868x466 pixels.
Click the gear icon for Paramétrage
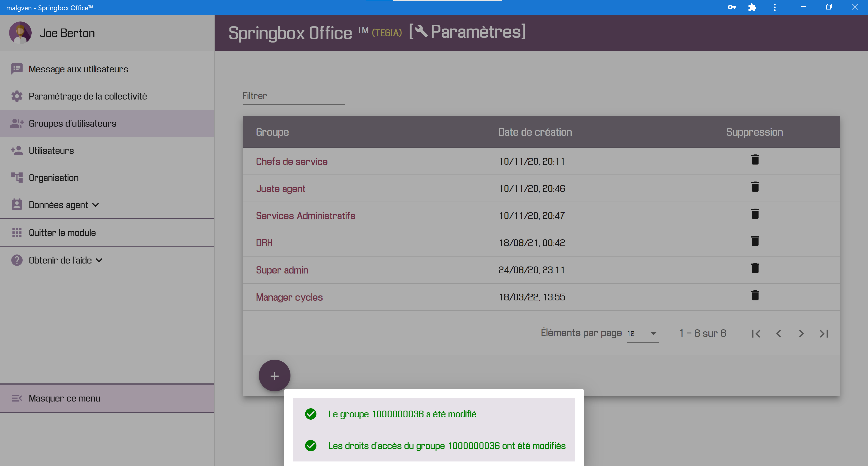click(17, 96)
